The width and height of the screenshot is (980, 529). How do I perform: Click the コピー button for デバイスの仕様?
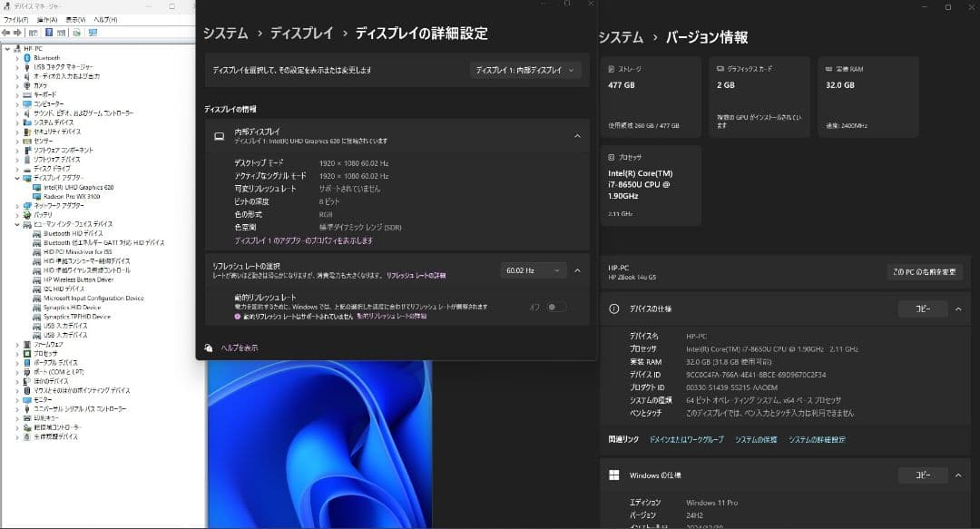[923, 309]
